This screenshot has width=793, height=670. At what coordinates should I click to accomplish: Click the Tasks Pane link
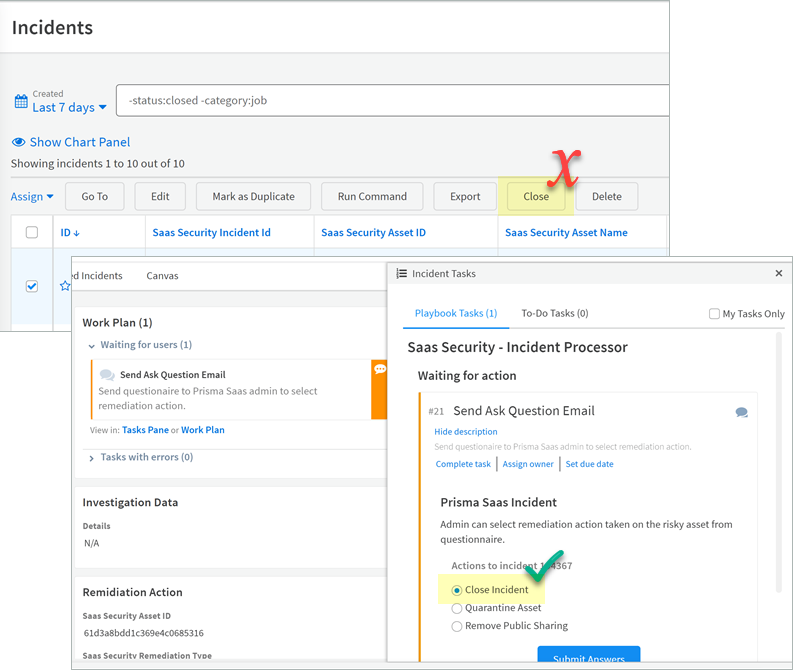tap(145, 430)
